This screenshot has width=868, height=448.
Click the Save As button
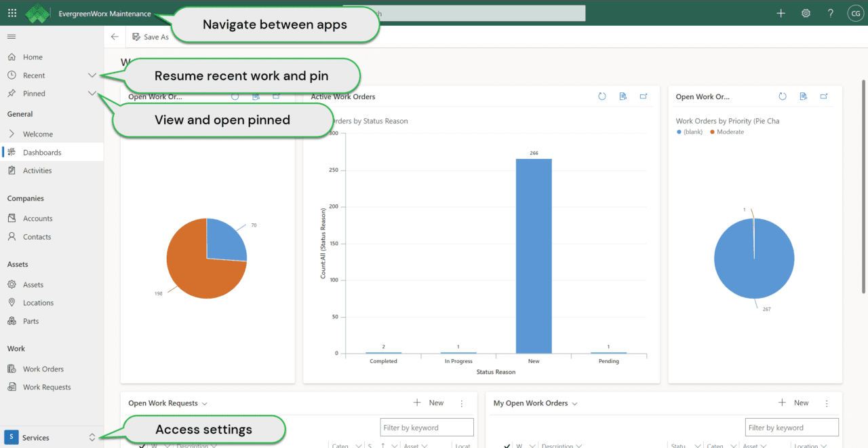[151, 37]
